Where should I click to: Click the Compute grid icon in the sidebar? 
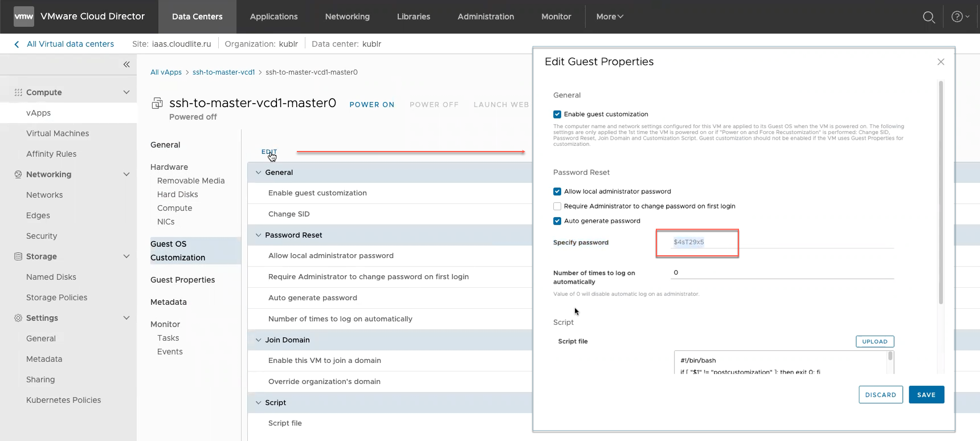click(x=18, y=92)
